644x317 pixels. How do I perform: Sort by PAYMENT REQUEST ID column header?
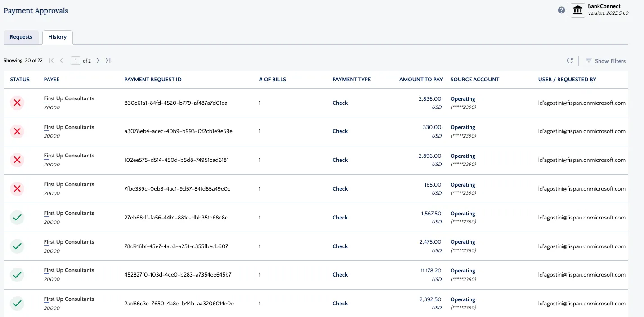click(153, 80)
